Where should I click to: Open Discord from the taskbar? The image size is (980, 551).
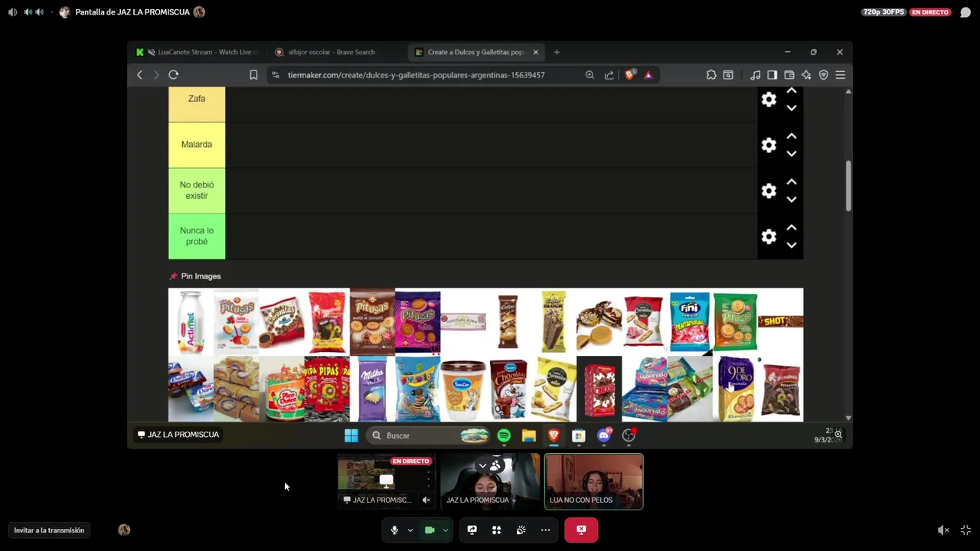click(x=604, y=435)
